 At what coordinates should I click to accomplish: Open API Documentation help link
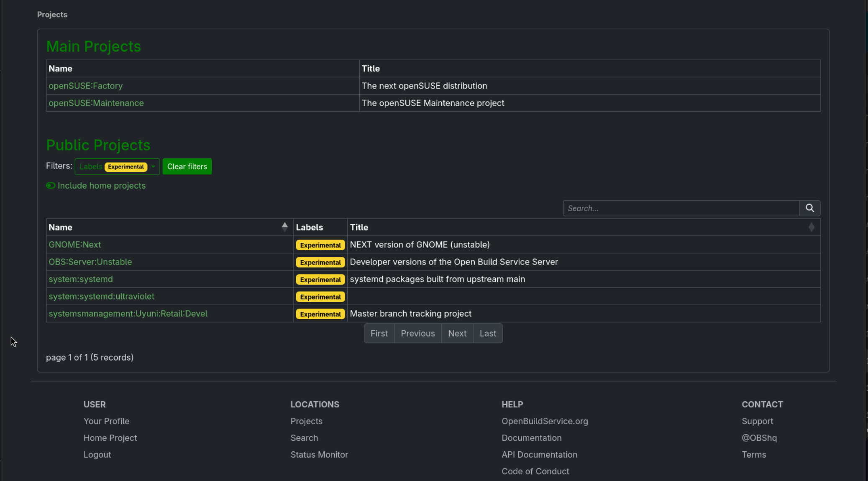point(539,455)
